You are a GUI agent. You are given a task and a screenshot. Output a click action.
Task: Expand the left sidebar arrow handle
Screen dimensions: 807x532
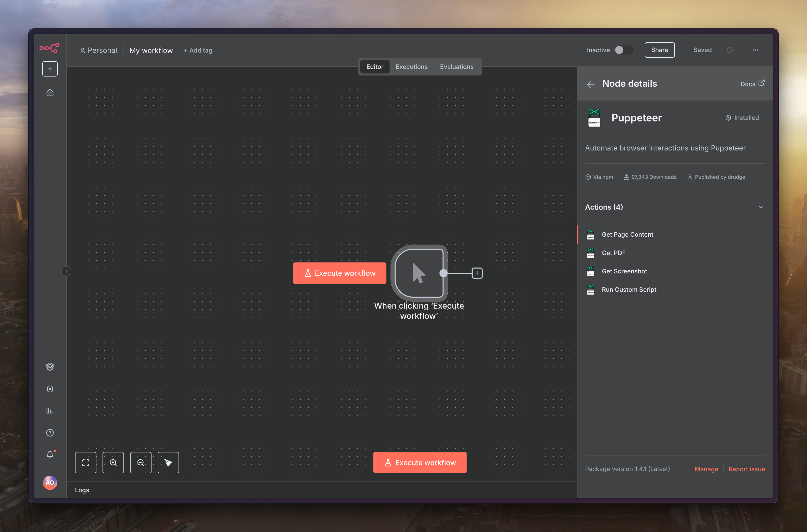(x=67, y=271)
